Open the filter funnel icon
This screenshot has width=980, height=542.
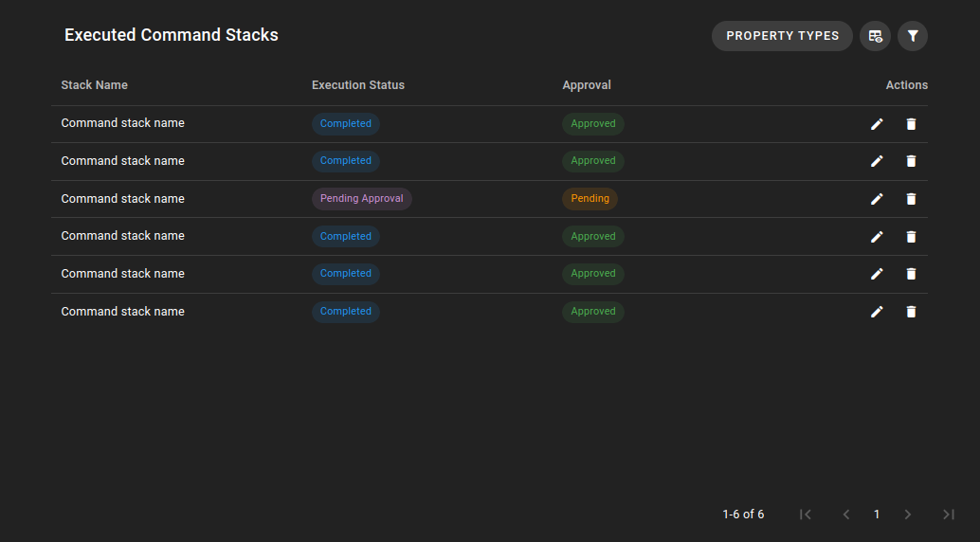913,36
